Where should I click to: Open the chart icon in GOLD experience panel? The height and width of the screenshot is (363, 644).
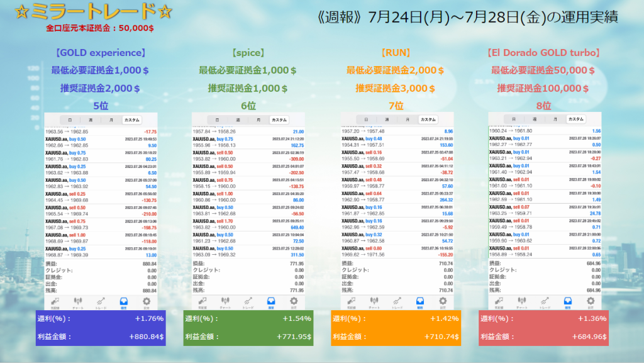[x=79, y=302]
